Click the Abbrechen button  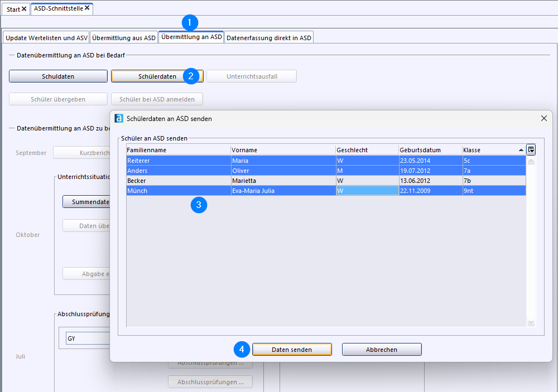pos(382,349)
